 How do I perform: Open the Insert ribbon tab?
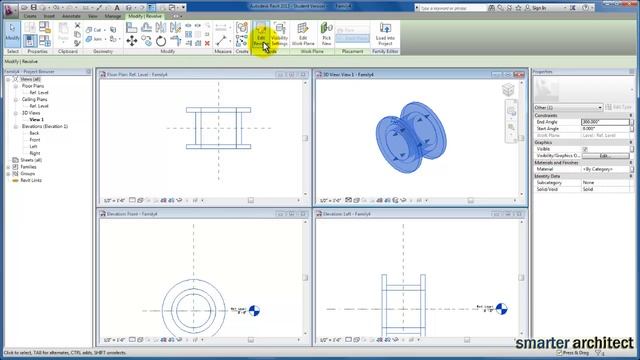coord(49,16)
